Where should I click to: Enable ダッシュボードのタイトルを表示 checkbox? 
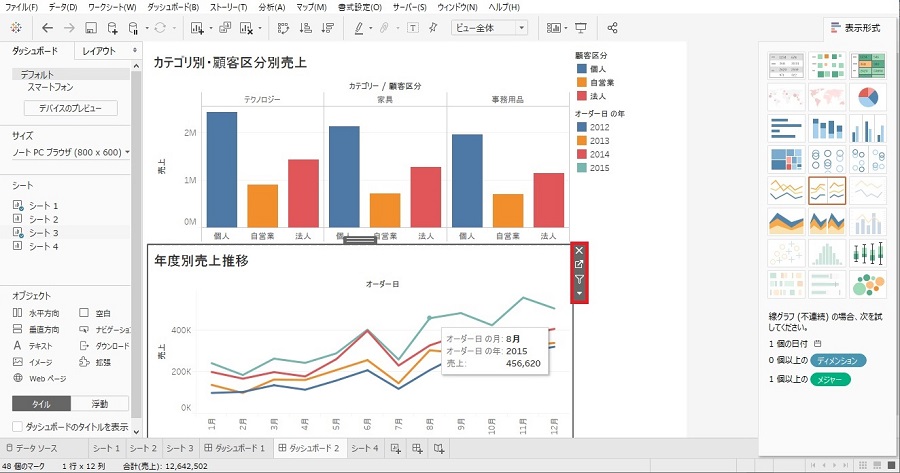[x=18, y=426]
